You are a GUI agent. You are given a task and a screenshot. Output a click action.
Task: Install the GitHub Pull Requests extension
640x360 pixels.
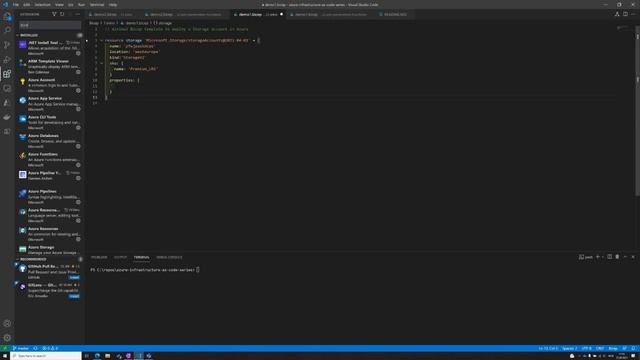[x=74, y=278]
